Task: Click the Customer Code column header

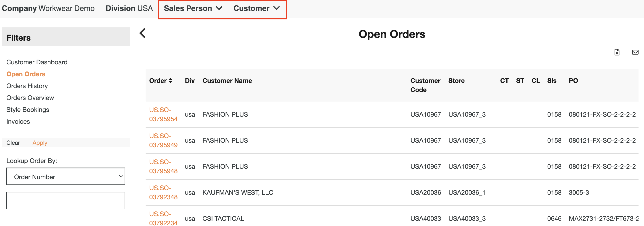Action: click(425, 85)
